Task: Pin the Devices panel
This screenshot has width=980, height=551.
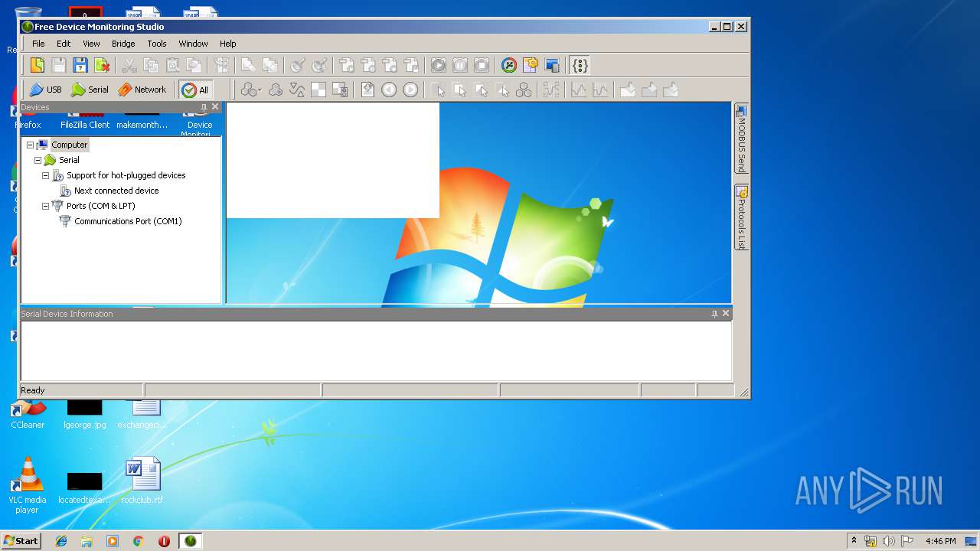Action: click(x=204, y=107)
